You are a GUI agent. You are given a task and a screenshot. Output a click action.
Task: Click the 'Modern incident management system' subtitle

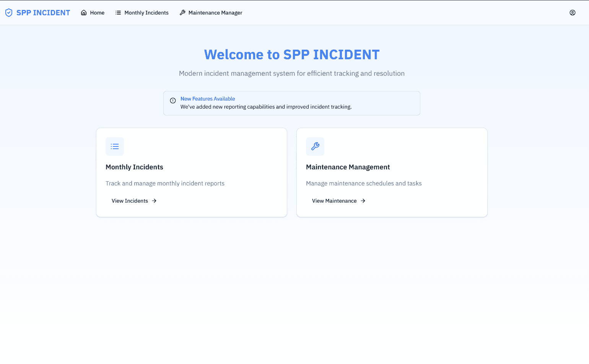(292, 73)
